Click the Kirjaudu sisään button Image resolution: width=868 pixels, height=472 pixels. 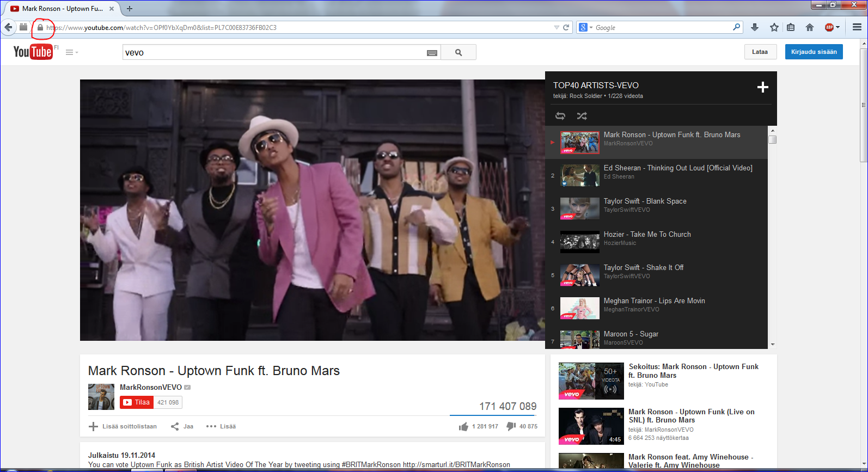[814, 52]
